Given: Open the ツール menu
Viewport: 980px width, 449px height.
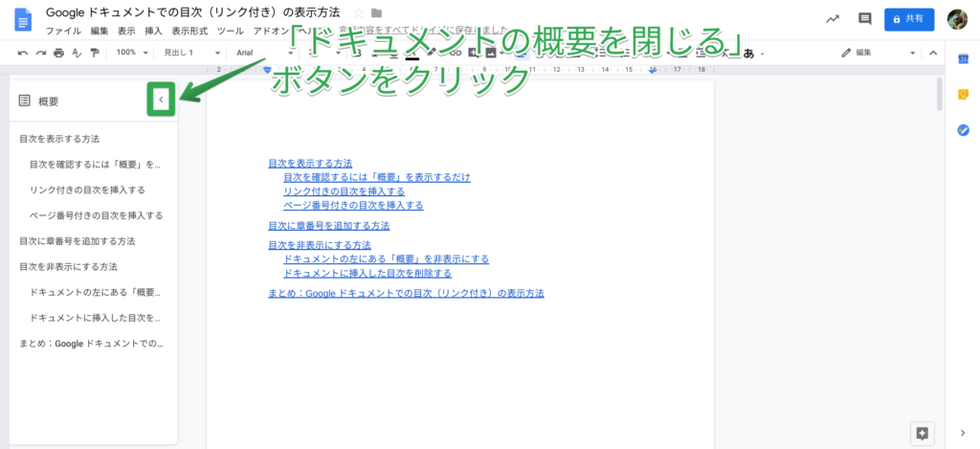Looking at the screenshot, I should tap(230, 31).
